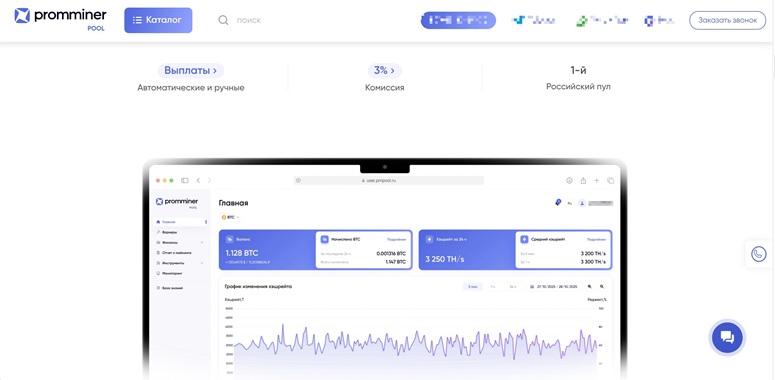Viewport: 775px width, 380px height.
Task: Click the 3 300 TH/s value
Action: click(x=593, y=262)
